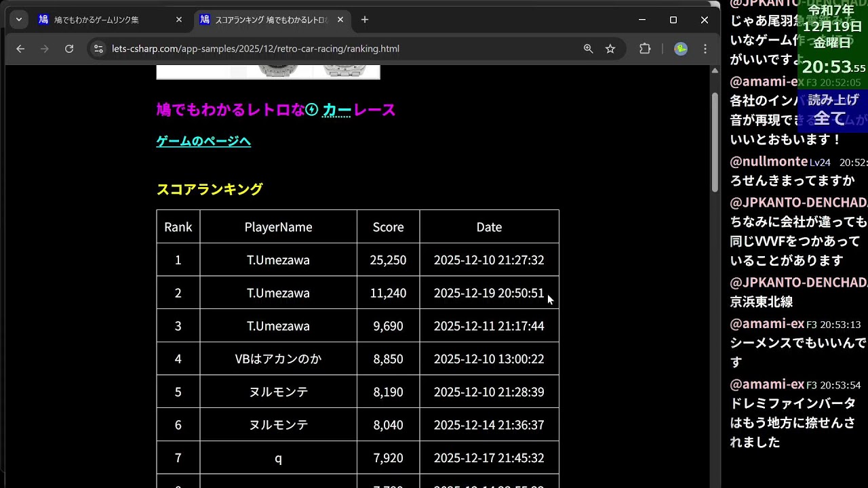Click the back navigation arrow in Chrome
This screenshot has height=488, width=868.
pyautogui.click(x=20, y=49)
